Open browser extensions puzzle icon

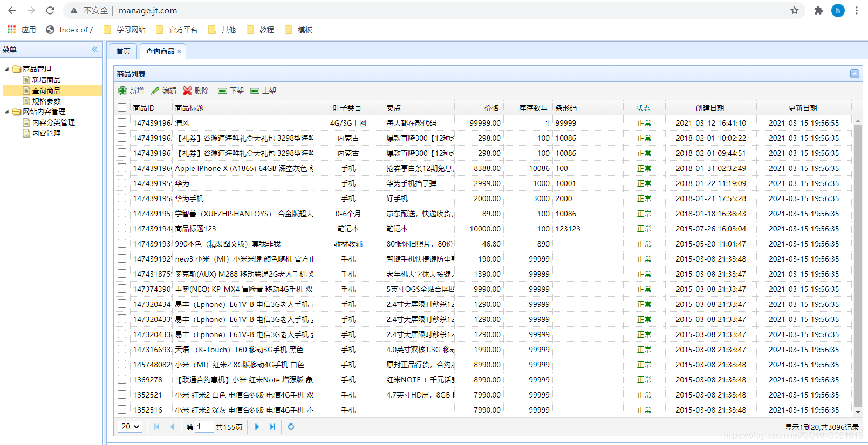pyautogui.click(x=818, y=10)
